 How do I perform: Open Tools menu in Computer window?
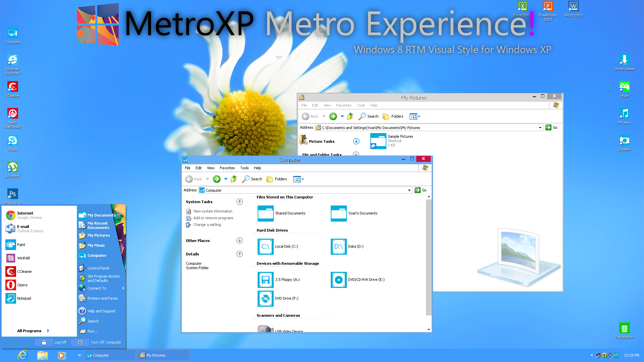[x=245, y=168]
